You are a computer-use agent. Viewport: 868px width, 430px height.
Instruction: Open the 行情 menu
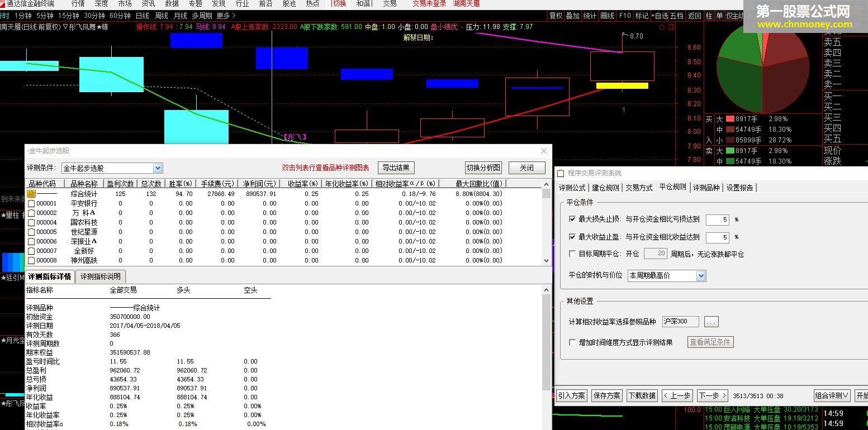coord(78,4)
